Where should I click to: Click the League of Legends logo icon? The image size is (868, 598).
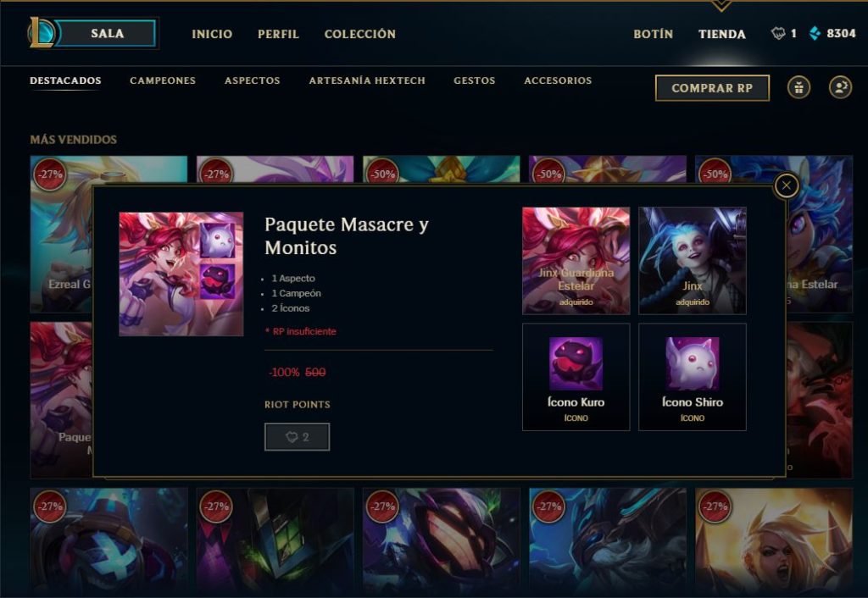pos(41,33)
